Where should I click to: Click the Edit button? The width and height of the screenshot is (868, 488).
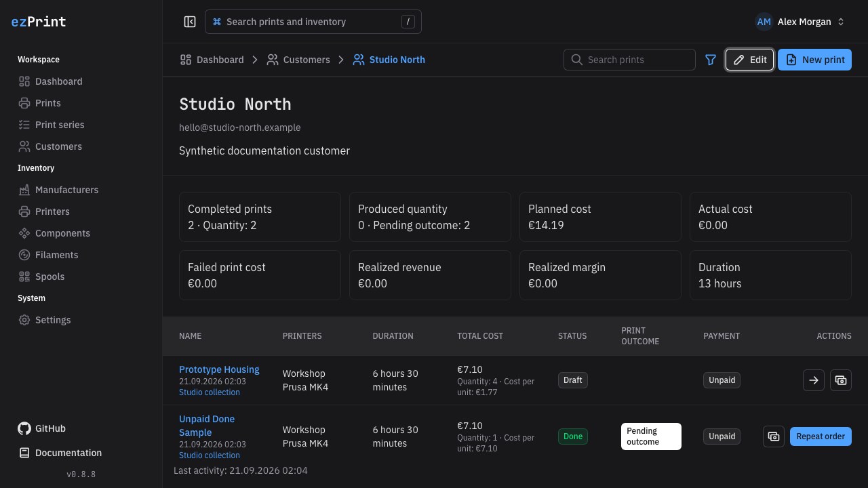(749, 60)
